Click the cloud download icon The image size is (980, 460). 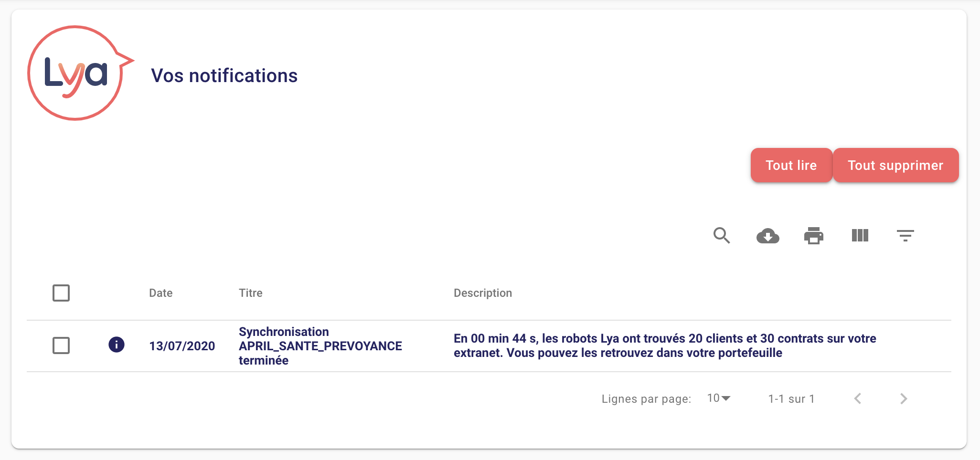767,236
